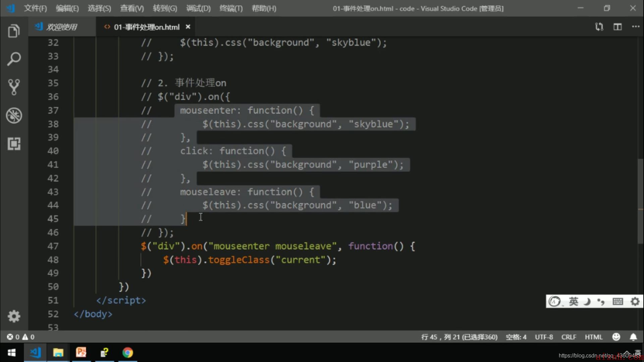Open notifications bell in status bar

(633, 337)
